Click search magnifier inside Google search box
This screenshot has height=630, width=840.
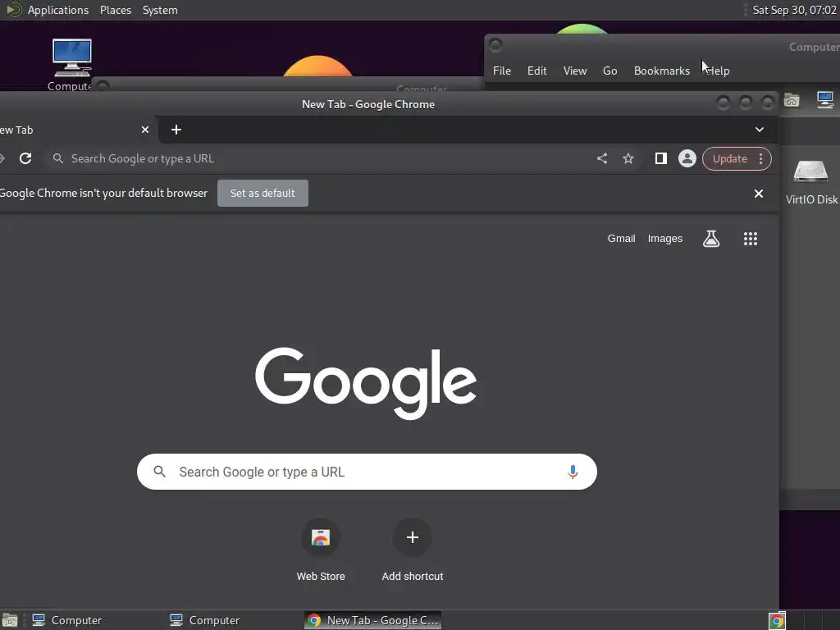(159, 472)
